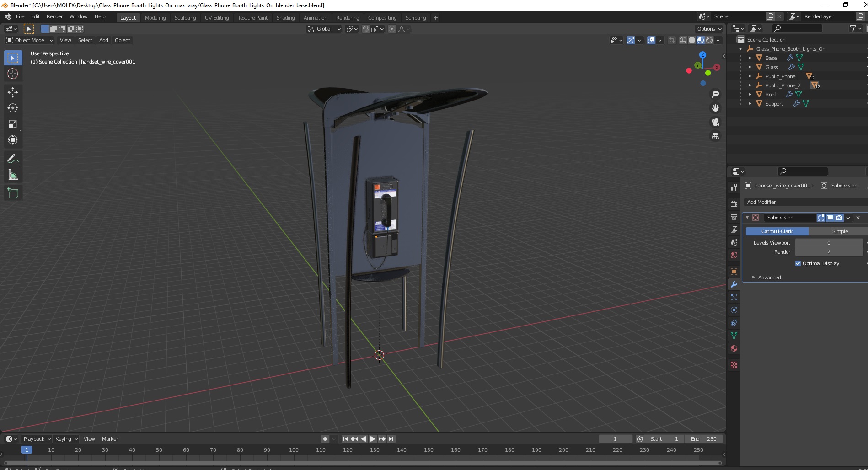Click the Add Modifier button
868x470 pixels.
[x=805, y=202]
